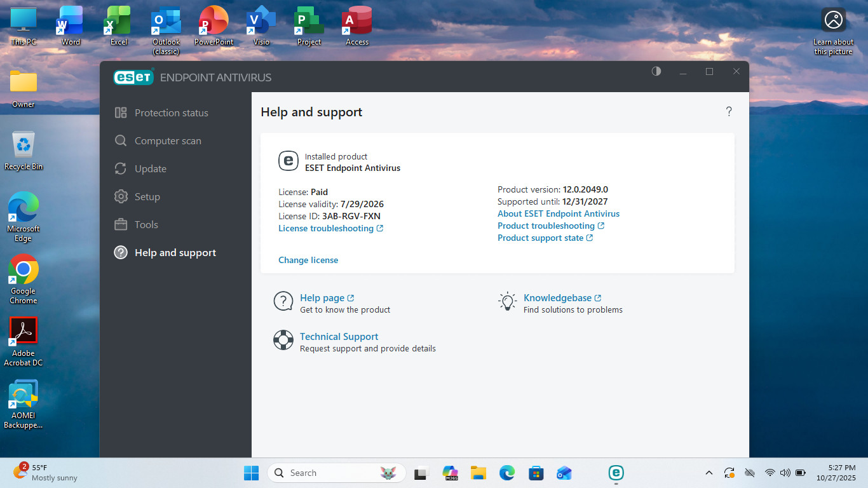Image resolution: width=868 pixels, height=488 pixels.
Task: Select the This PC desktop icon
Action: 24,27
